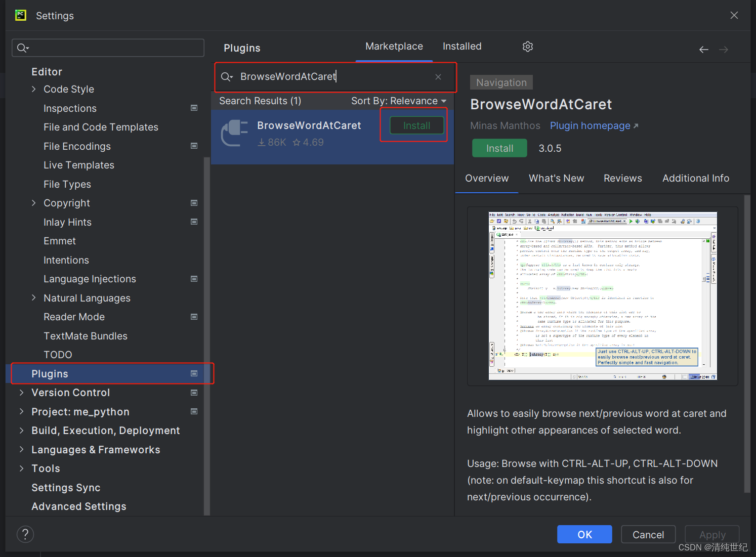The width and height of the screenshot is (756, 557).
Task: Open the Advanced Settings page
Action: tap(79, 506)
